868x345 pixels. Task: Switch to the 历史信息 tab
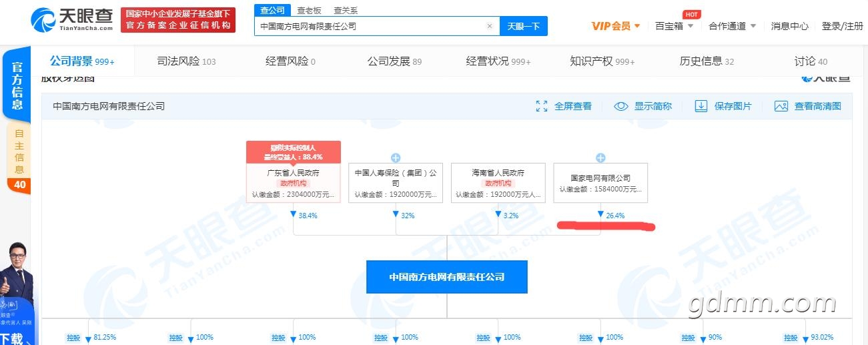tap(707, 61)
